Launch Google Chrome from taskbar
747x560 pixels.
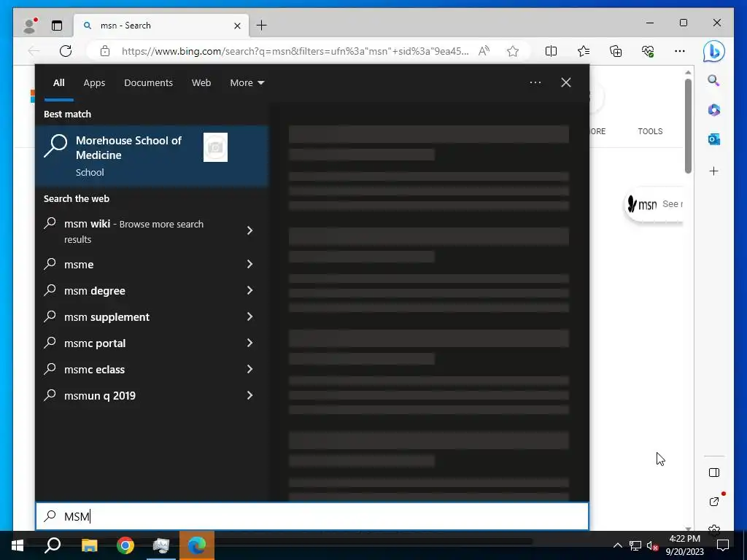tap(125, 545)
